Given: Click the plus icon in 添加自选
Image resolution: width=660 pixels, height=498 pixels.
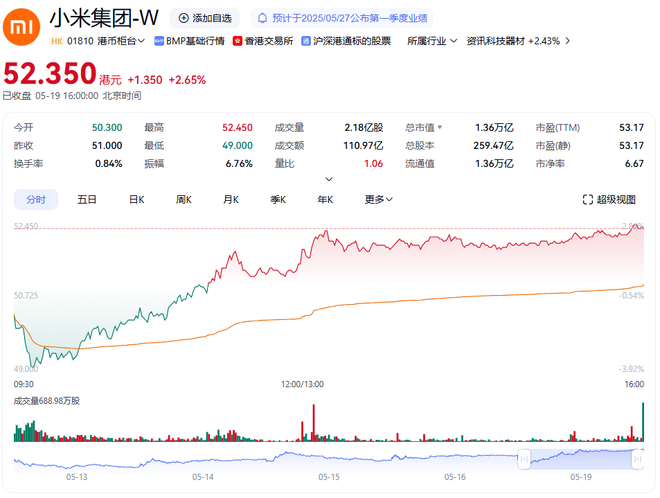Looking at the screenshot, I should (x=184, y=18).
